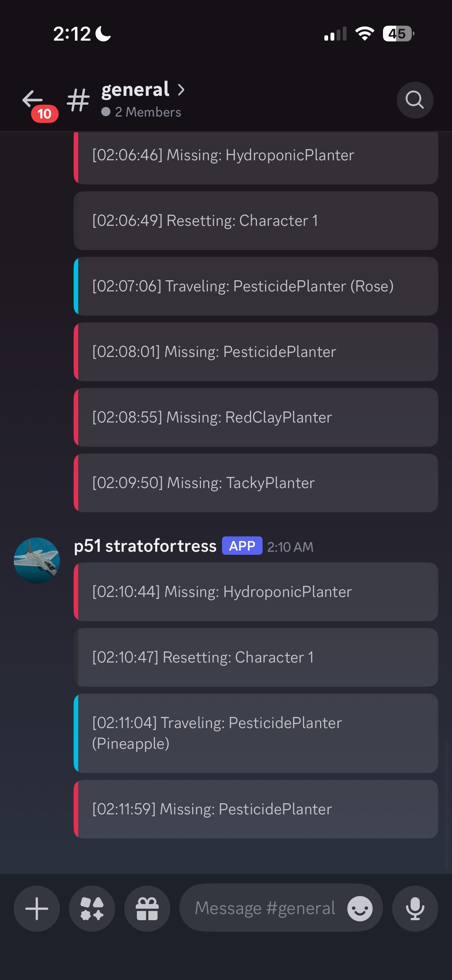Open p51 stratofortress avatar profile

point(37,560)
